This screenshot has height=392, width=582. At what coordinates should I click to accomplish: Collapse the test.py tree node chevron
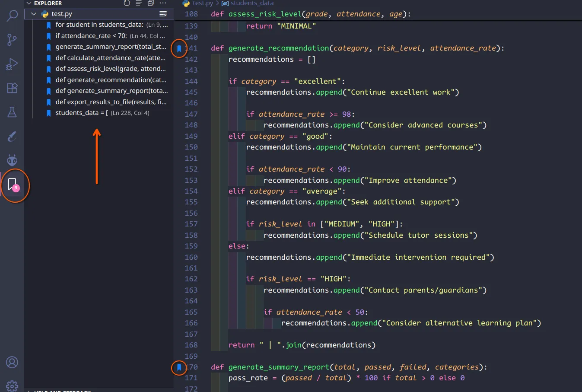pyautogui.click(x=34, y=14)
